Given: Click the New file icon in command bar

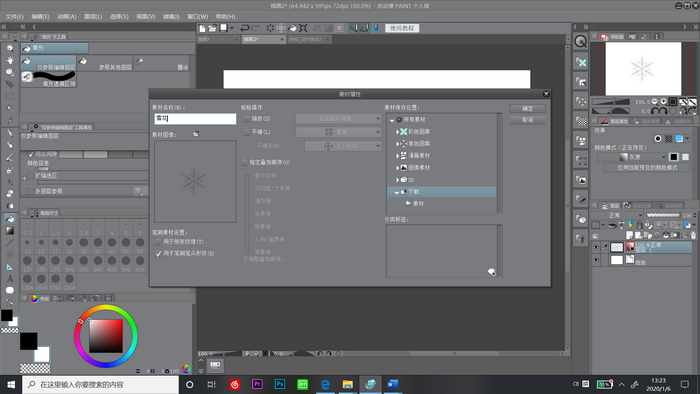Looking at the screenshot, I should pyautogui.click(x=202, y=28).
